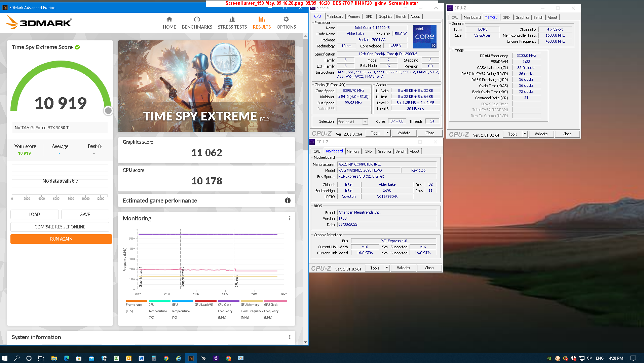Open the Windows Start menu
The image size is (644, 363).
(5, 358)
